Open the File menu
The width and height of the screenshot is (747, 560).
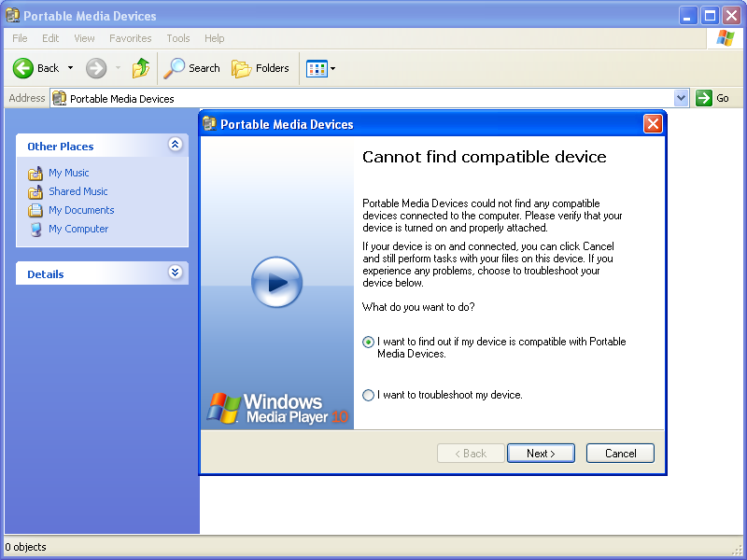click(20, 38)
